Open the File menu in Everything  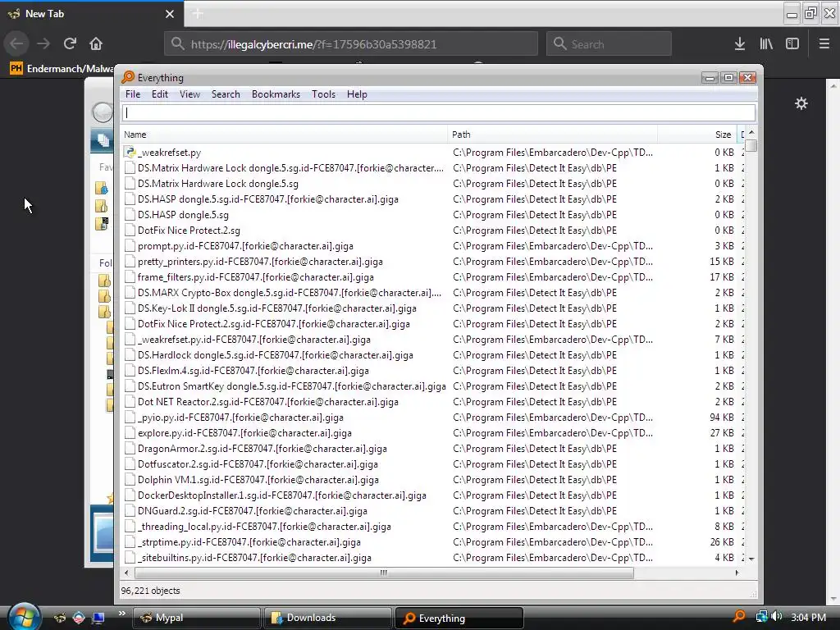point(133,94)
